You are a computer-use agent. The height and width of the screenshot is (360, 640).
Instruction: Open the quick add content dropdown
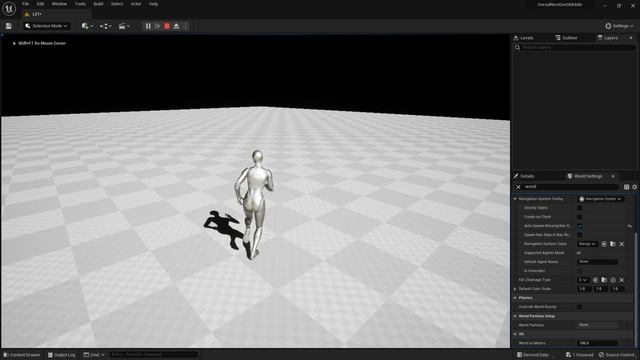point(87,26)
